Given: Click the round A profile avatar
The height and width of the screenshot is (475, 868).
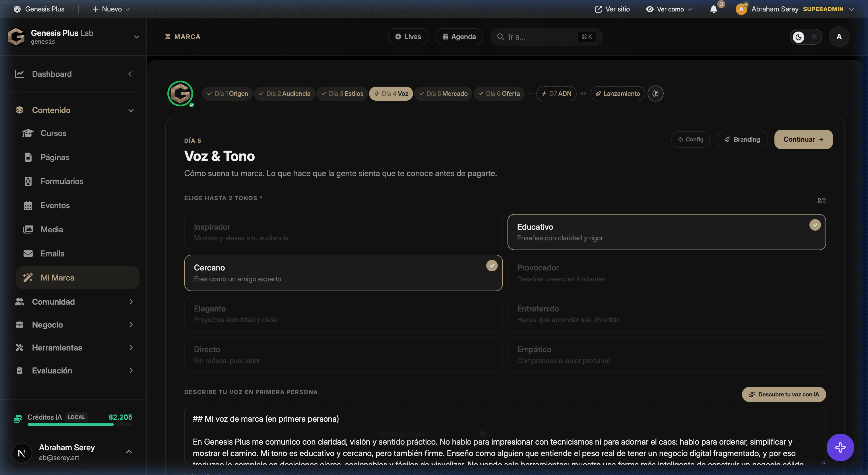Looking at the screenshot, I should [839, 37].
